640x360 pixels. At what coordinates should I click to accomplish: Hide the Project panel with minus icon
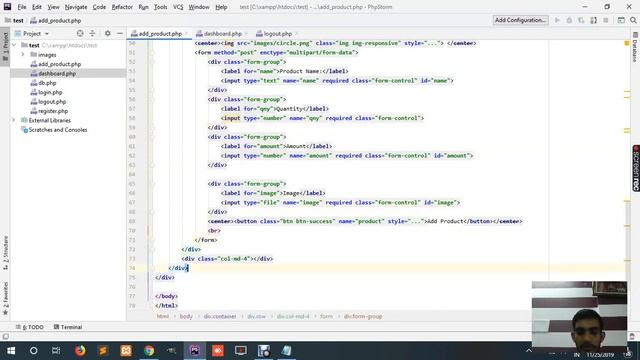click(x=120, y=33)
